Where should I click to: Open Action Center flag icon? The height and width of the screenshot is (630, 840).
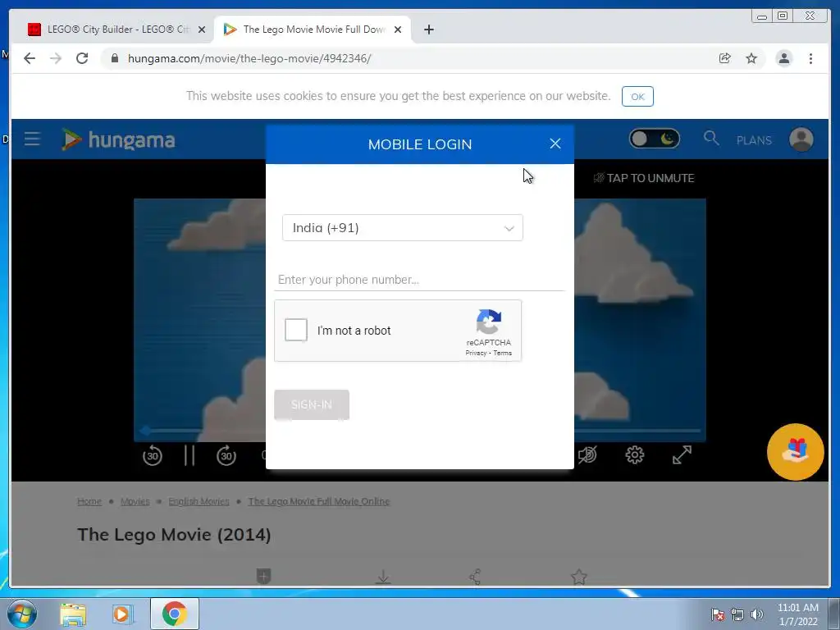click(x=718, y=614)
